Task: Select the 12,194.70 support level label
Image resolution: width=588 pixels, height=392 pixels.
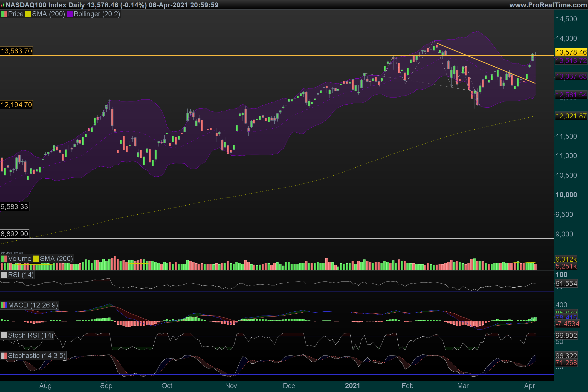Action: (16, 105)
